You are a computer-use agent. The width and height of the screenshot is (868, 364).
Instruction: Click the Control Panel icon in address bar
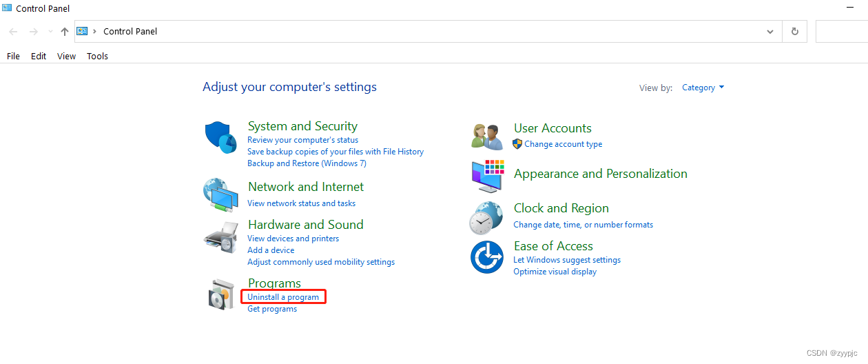click(x=83, y=31)
